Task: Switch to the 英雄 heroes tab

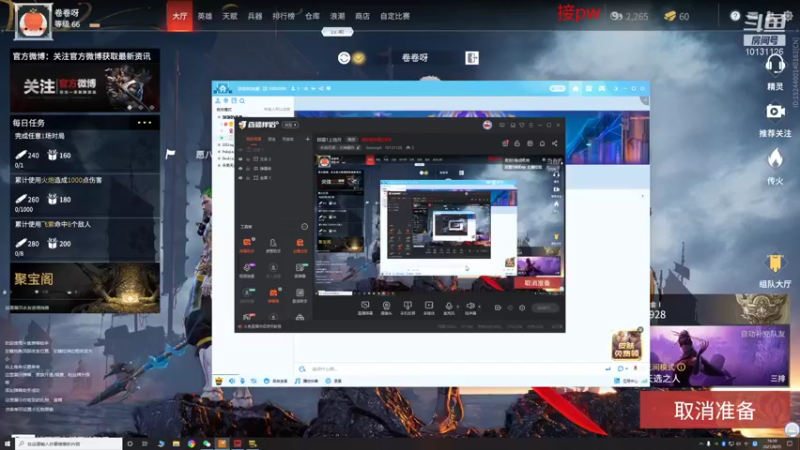Action: pos(205,16)
